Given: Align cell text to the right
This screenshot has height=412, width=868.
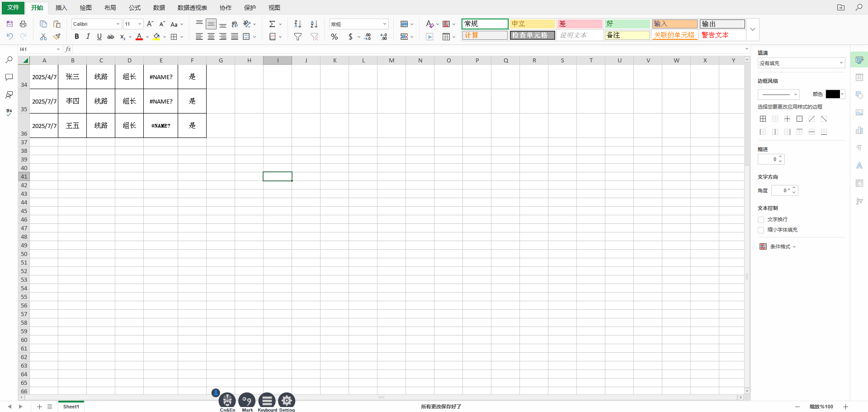Looking at the screenshot, I should coord(223,37).
